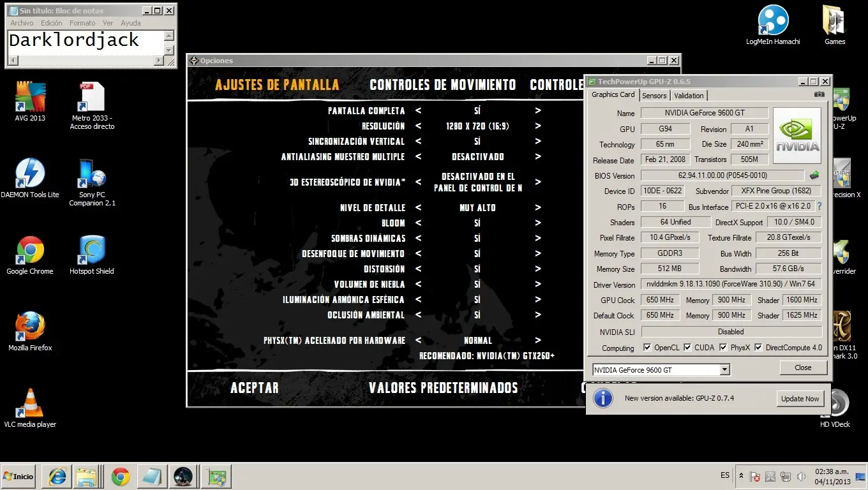The width and height of the screenshot is (868, 490).
Task: Click the ES language indicator on taskbar
Action: coord(725,475)
